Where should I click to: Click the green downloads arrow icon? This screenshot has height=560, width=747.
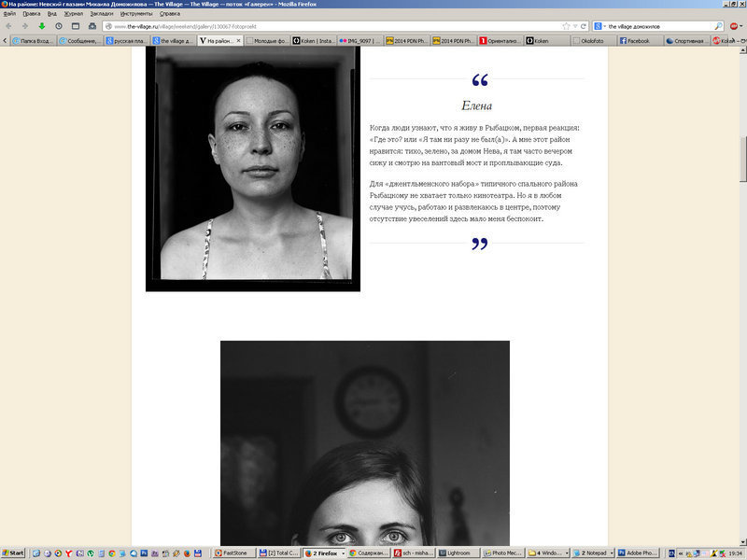41,26
